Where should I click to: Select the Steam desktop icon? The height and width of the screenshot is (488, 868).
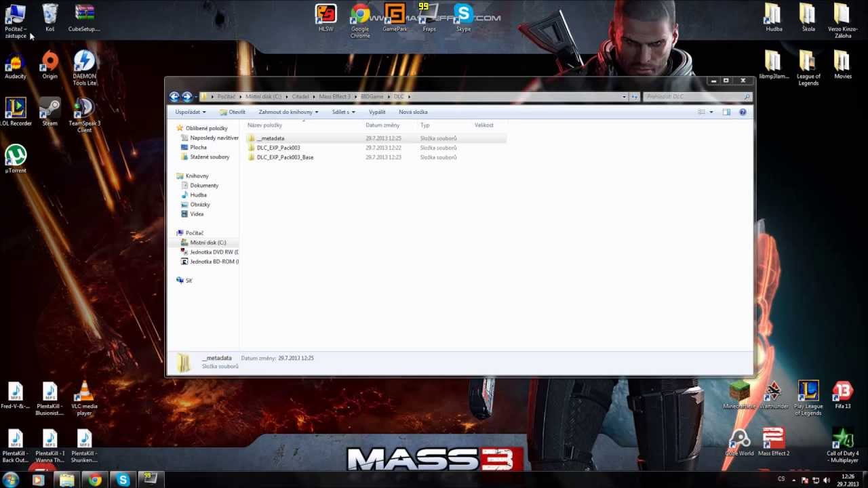(50, 112)
